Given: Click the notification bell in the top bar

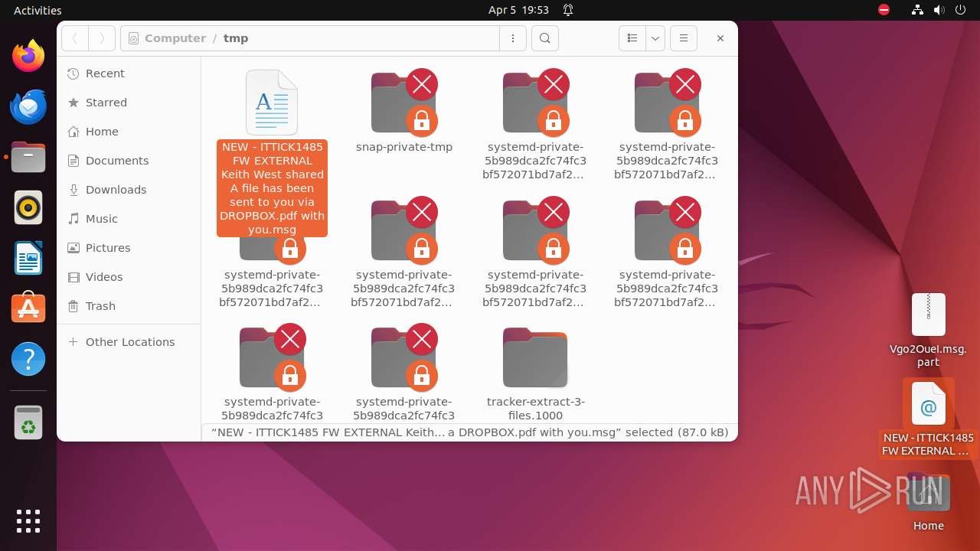Looking at the screenshot, I should click(x=568, y=10).
